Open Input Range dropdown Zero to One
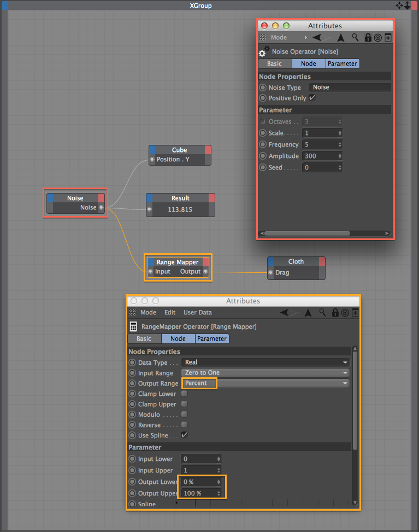This screenshot has height=532, width=419. click(265, 373)
